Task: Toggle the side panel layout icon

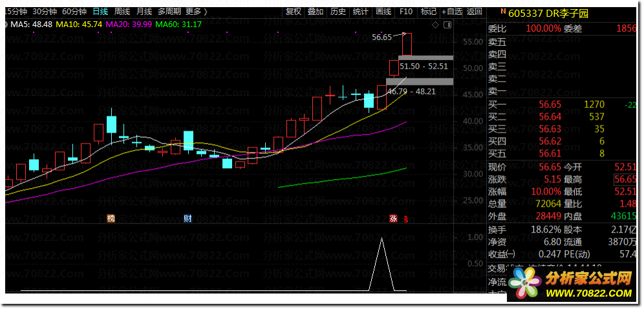Action: (x=447, y=25)
